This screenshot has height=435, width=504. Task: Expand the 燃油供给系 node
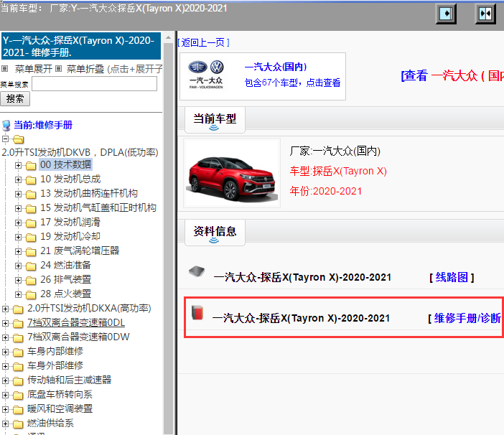(x=5, y=424)
